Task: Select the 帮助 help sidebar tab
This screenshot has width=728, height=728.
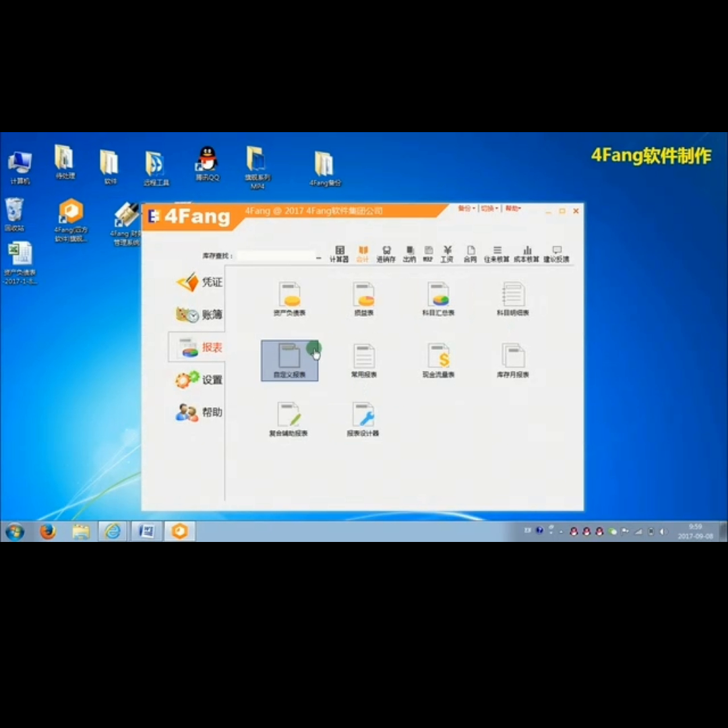Action: 200,413
